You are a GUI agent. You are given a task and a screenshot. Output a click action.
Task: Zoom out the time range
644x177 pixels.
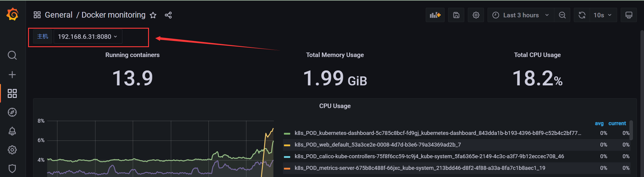click(562, 15)
